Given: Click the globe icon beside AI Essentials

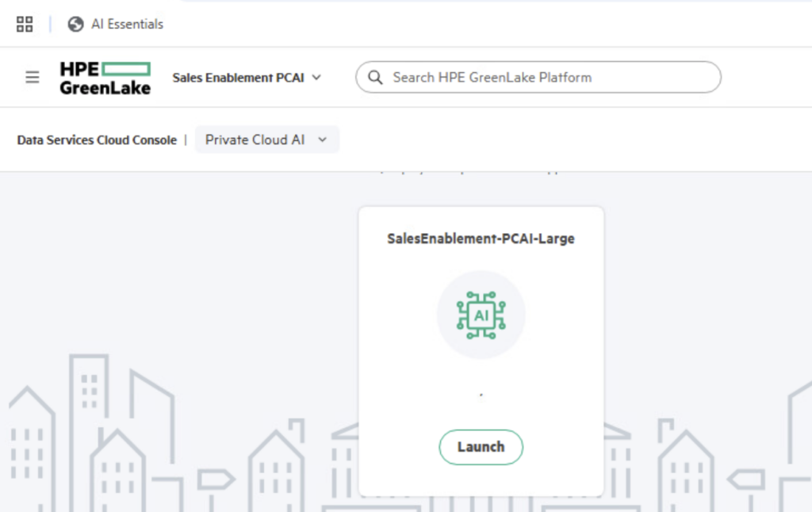Looking at the screenshot, I should [x=76, y=24].
